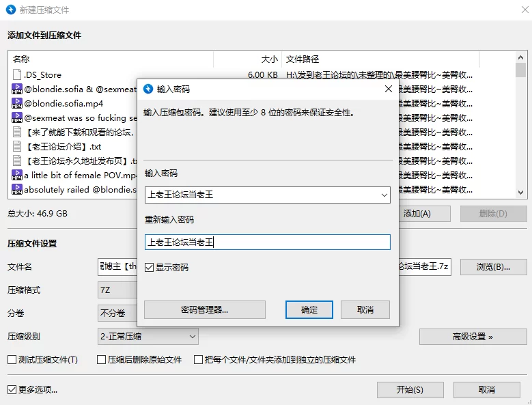The height and width of the screenshot is (405, 532).
Task: Click 确定 in password dialog
Action: pos(309,309)
